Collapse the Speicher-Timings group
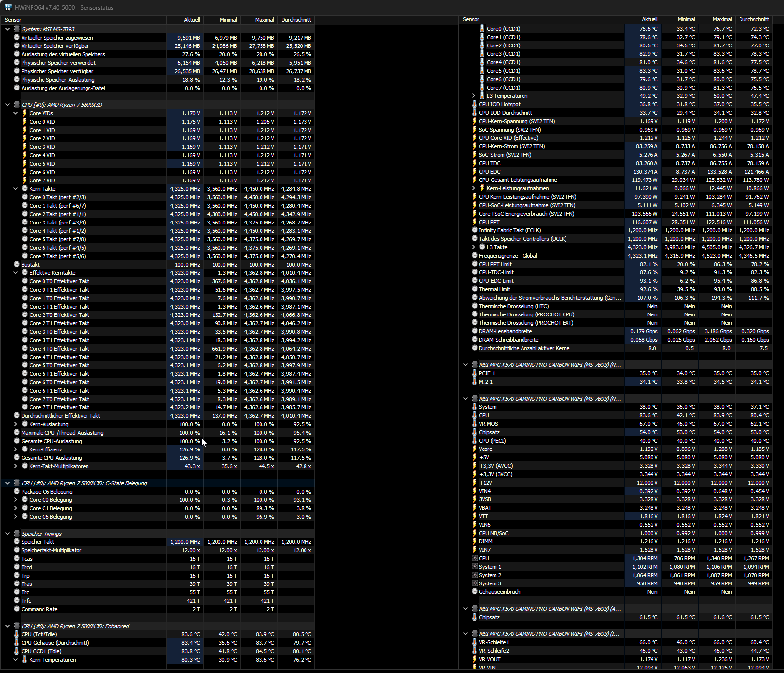This screenshot has width=784, height=673. [x=7, y=534]
